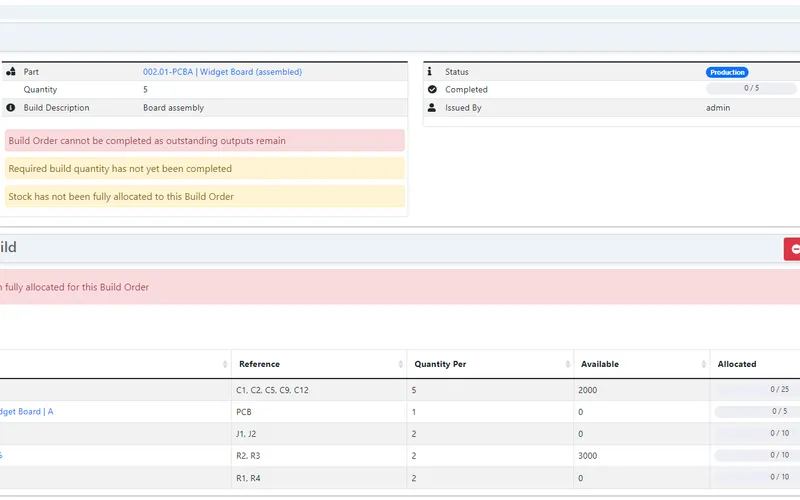Screen dimensions: 800x500
Task: Open the 002.01-PCBA Widget Board (assembled) link
Action: pyautogui.click(x=222, y=72)
